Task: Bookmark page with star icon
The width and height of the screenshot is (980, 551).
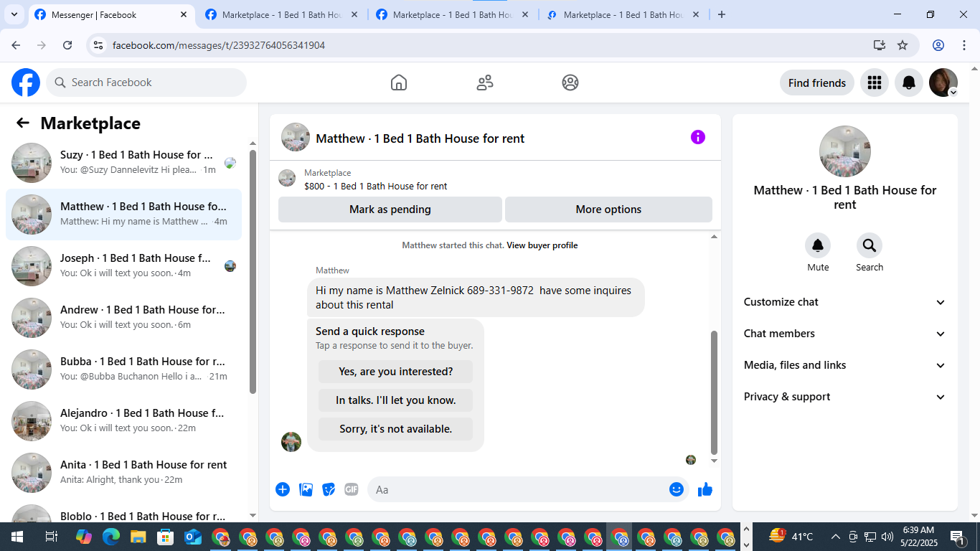Action: [x=903, y=45]
